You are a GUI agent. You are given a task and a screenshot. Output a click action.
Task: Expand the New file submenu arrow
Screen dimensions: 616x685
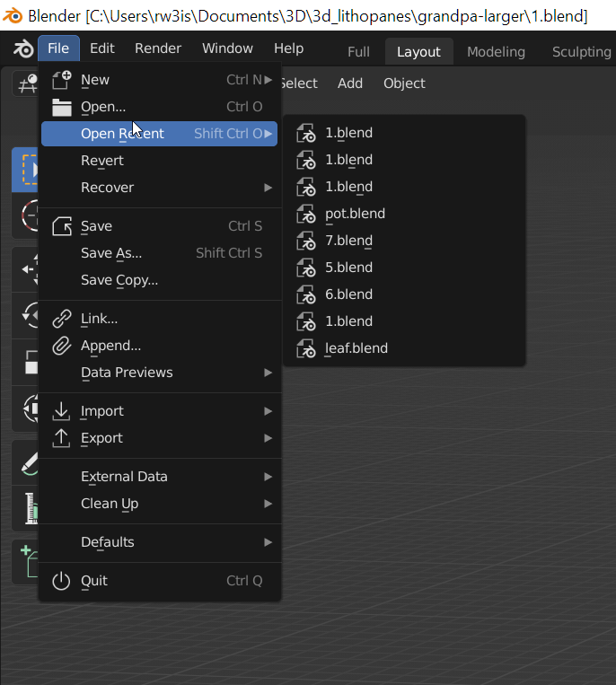click(268, 80)
